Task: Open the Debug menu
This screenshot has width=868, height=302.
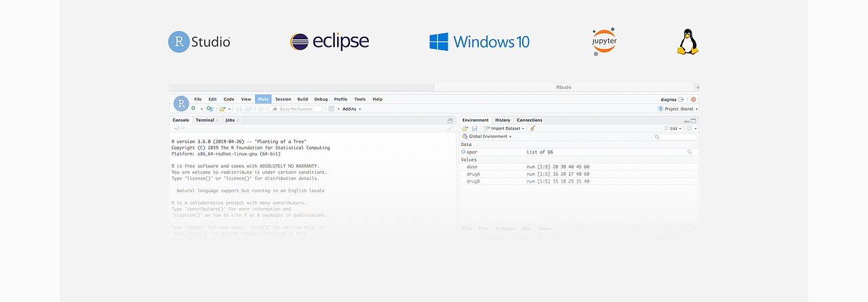Action: pos(321,99)
